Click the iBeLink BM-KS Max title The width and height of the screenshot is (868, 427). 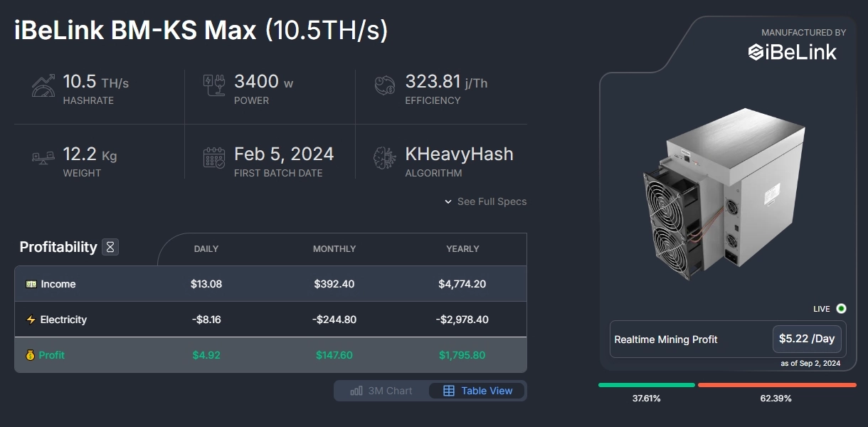[x=135, y=32]
